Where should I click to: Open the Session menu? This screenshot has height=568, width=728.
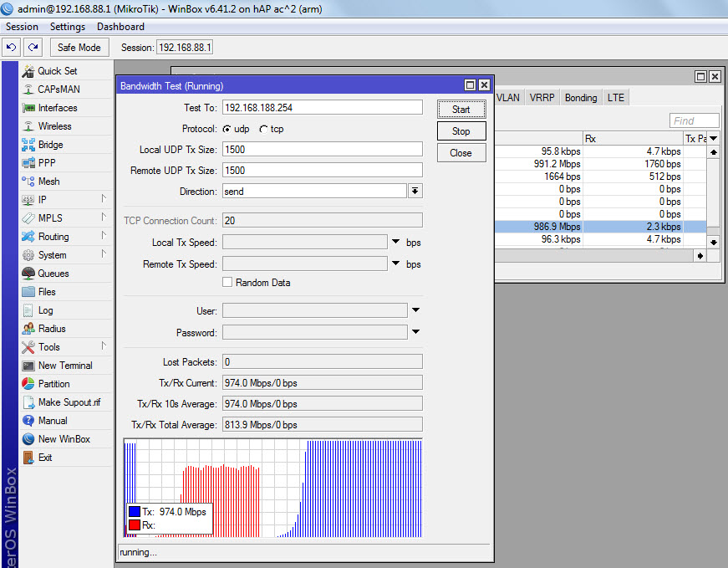click(22, 27)
